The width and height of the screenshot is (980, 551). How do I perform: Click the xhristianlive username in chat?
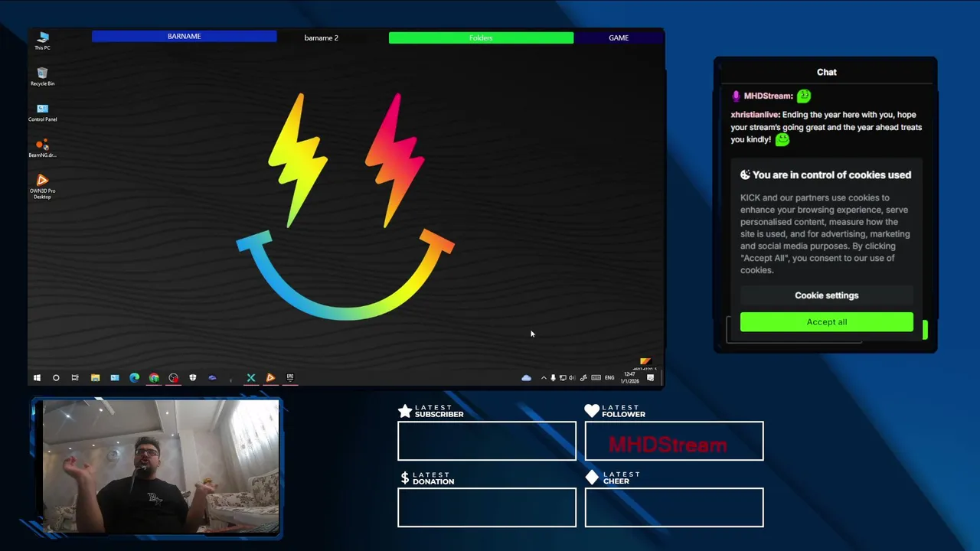755,115
